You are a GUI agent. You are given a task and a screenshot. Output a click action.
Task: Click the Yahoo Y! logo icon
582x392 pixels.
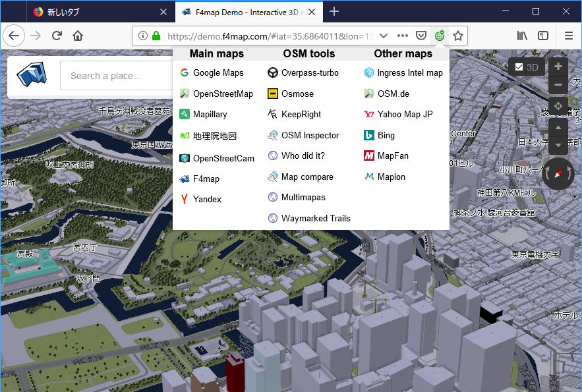[x=369, y=114]
